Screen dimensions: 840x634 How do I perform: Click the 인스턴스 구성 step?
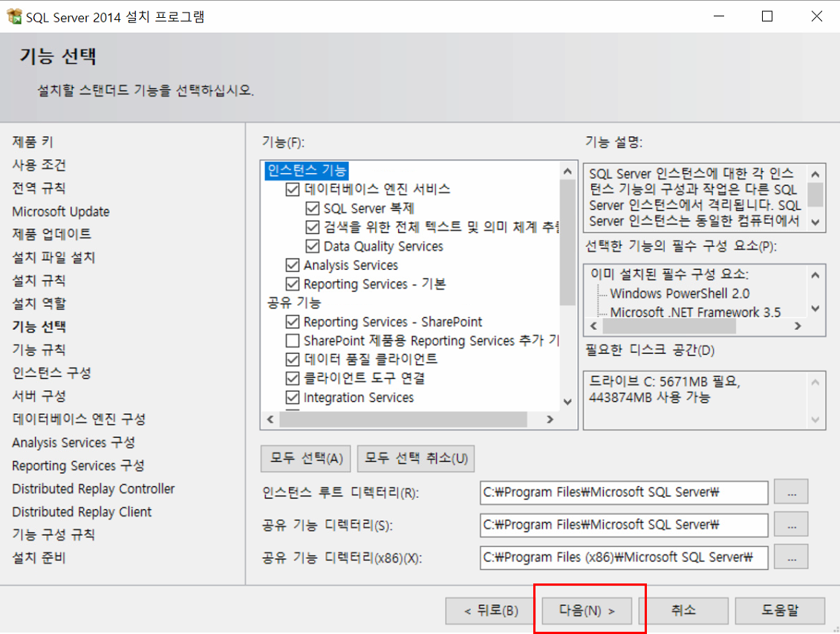click(52, 373)
